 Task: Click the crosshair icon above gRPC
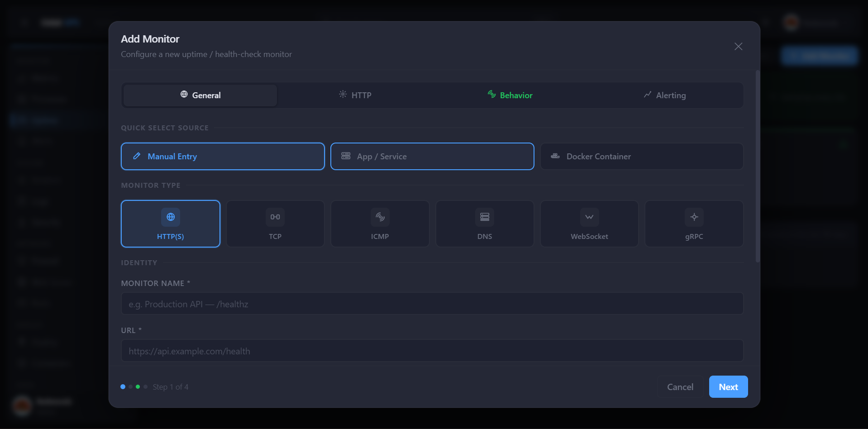point(694,217)
